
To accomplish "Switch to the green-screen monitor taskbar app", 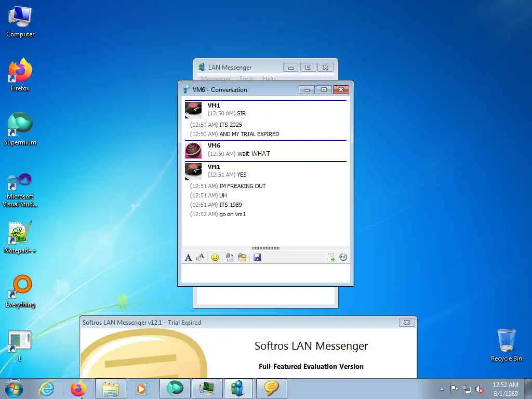I will [207, 389].
